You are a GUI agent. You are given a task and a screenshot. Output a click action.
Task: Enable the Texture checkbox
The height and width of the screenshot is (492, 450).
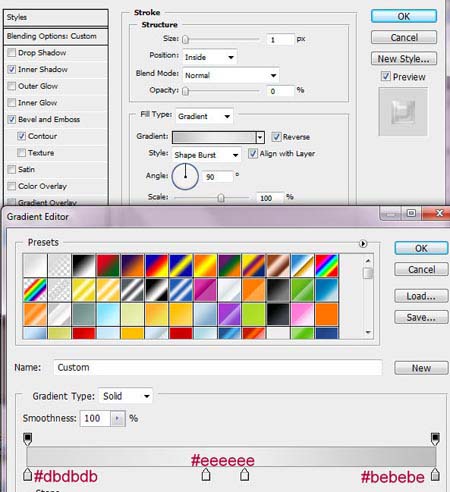(x=21, y=153)
